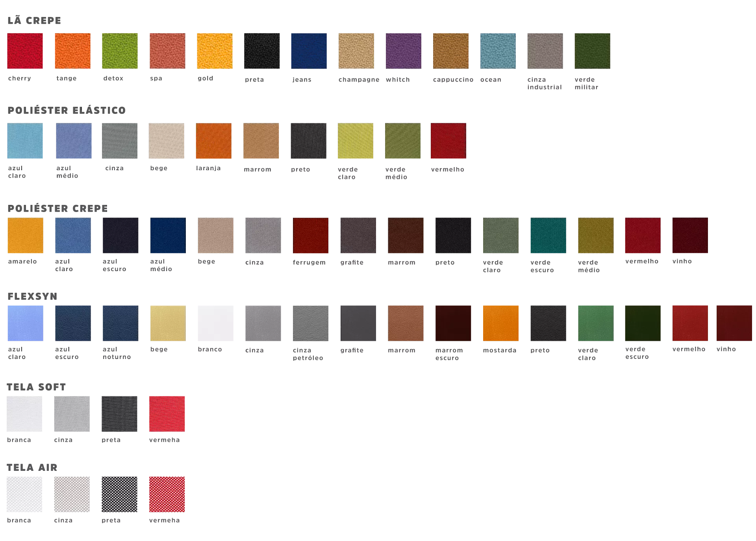756x541 pixels.
Task: Click the burnt orange swatch in the second row
Action: [214, 142]
